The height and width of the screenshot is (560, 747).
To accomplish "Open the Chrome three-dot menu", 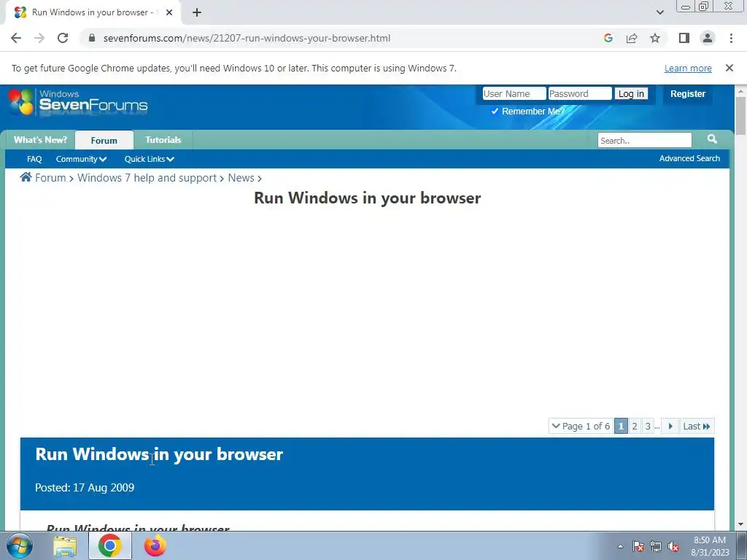I will pyautogui.click(x=731, y=38).
